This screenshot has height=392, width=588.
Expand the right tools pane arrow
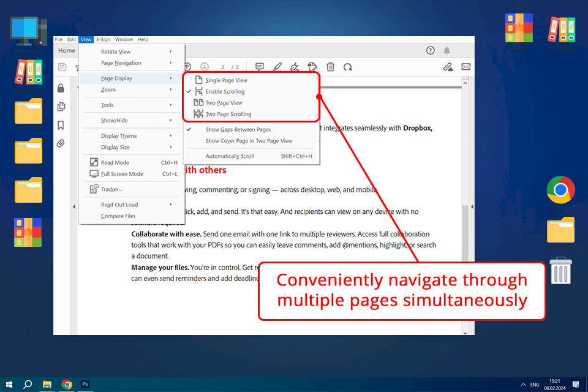pos(472,206)
